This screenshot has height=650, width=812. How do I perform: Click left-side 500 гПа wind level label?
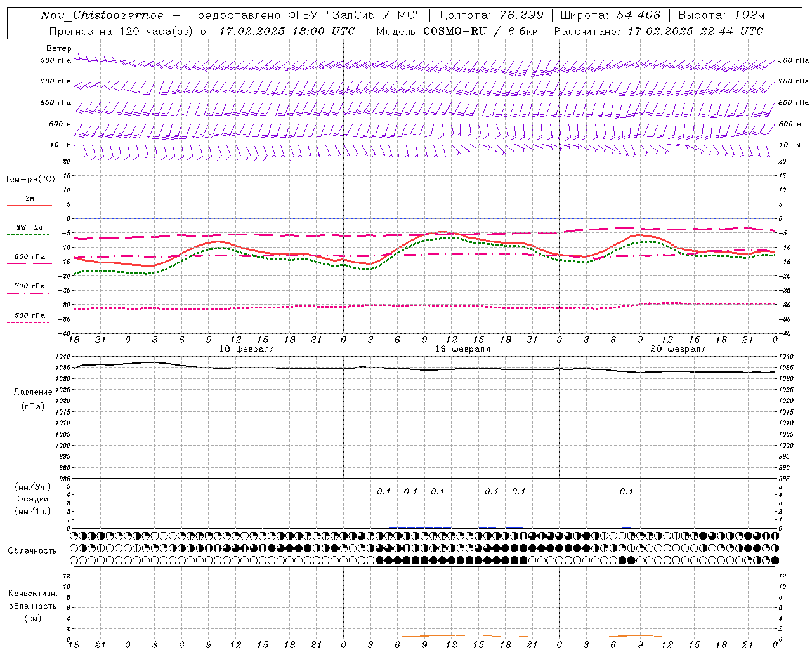56,60
